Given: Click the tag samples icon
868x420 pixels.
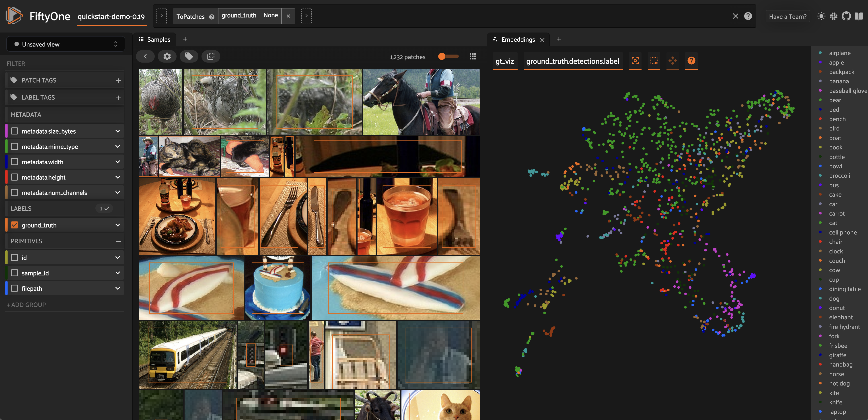Looking at the screenshot, I should click(x=189, y=56).
